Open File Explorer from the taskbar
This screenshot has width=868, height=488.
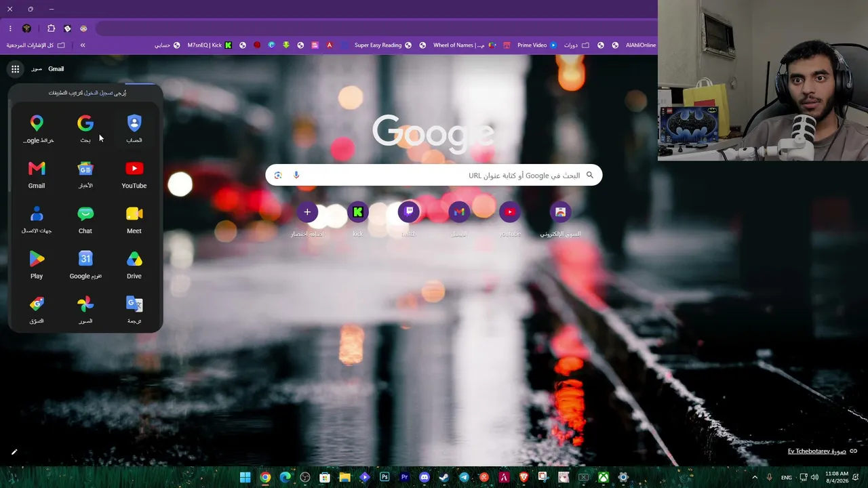tap(345, 477)
